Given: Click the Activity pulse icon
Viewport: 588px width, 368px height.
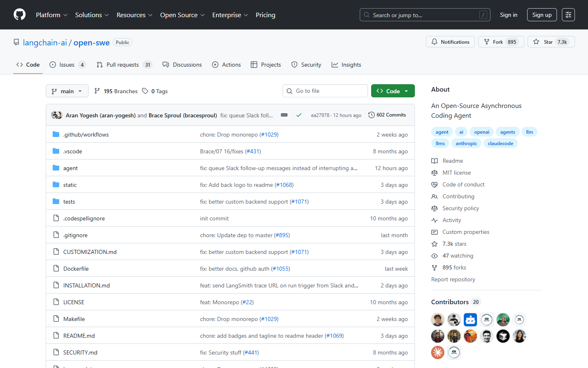Looking at the screenshot, I should pyautogui.click(x=434, y=220).
